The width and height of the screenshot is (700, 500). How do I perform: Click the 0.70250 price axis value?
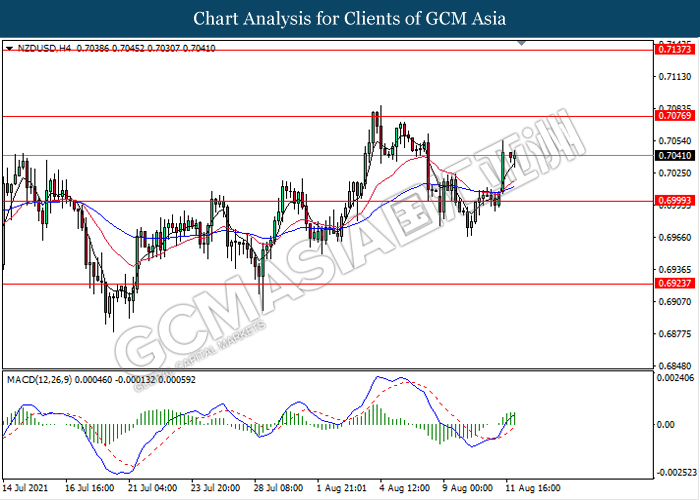(x=675, y=173)
